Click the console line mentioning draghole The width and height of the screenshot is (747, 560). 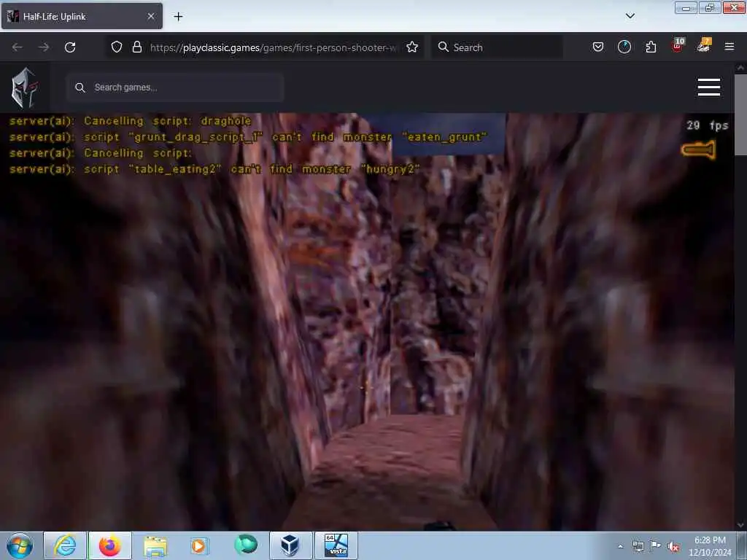tap(131, 122)
